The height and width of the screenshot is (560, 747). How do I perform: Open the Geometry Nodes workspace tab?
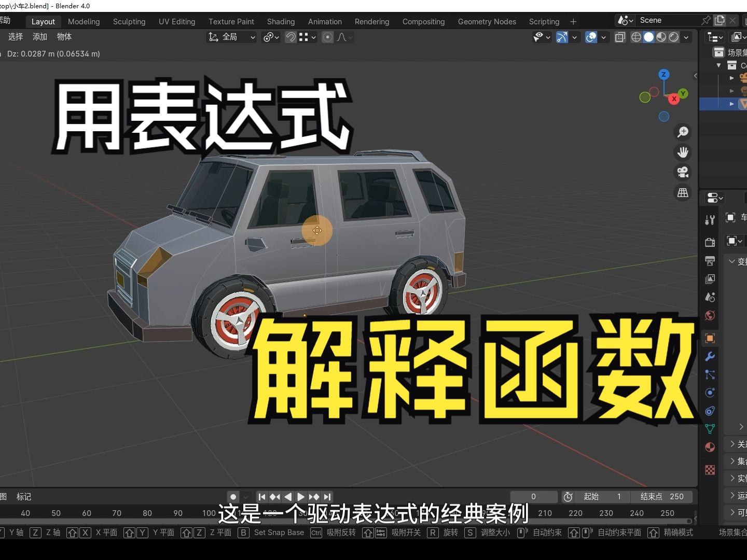[x=487, y=21]
